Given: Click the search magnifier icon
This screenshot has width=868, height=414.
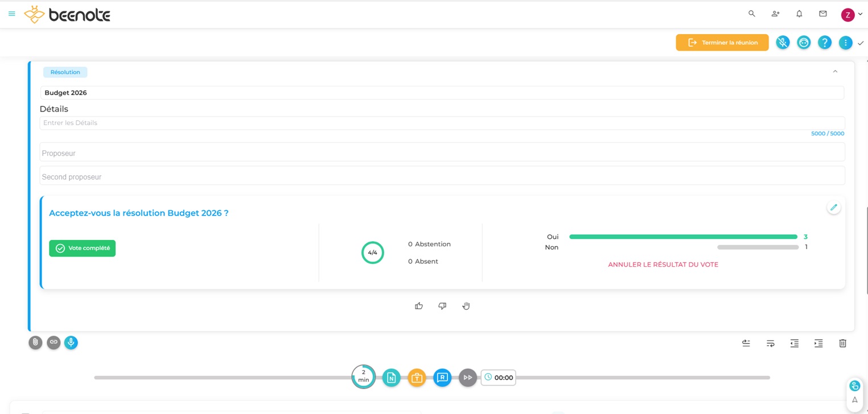Looking at the screenshot, I should pyautogui.click(x=751, y=14).
